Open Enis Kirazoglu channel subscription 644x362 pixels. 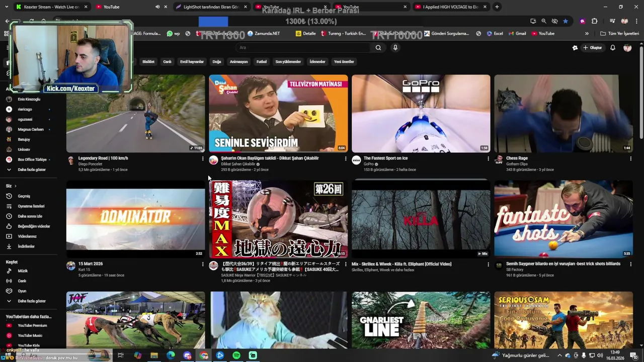tap(29, 99)
